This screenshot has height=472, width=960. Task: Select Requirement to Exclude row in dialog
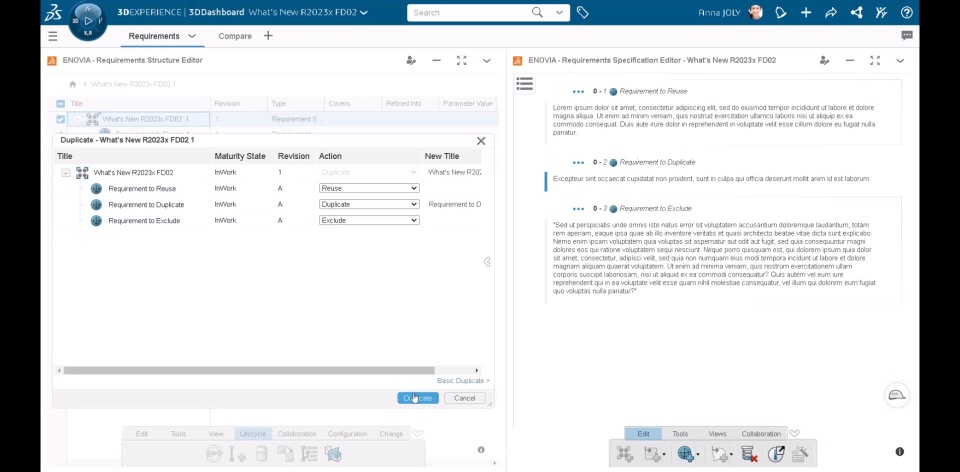pos(267,220)
